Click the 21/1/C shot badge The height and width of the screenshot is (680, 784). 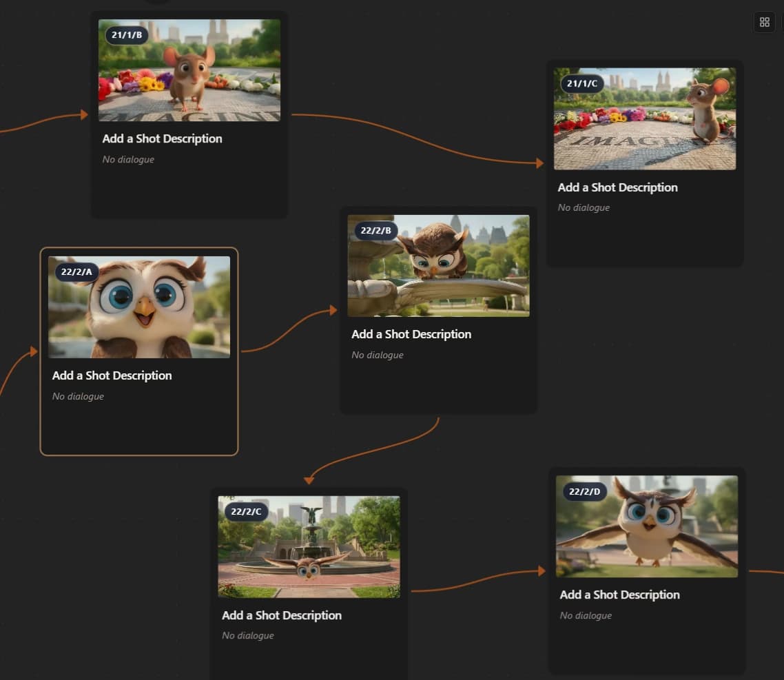click(581, 83)
